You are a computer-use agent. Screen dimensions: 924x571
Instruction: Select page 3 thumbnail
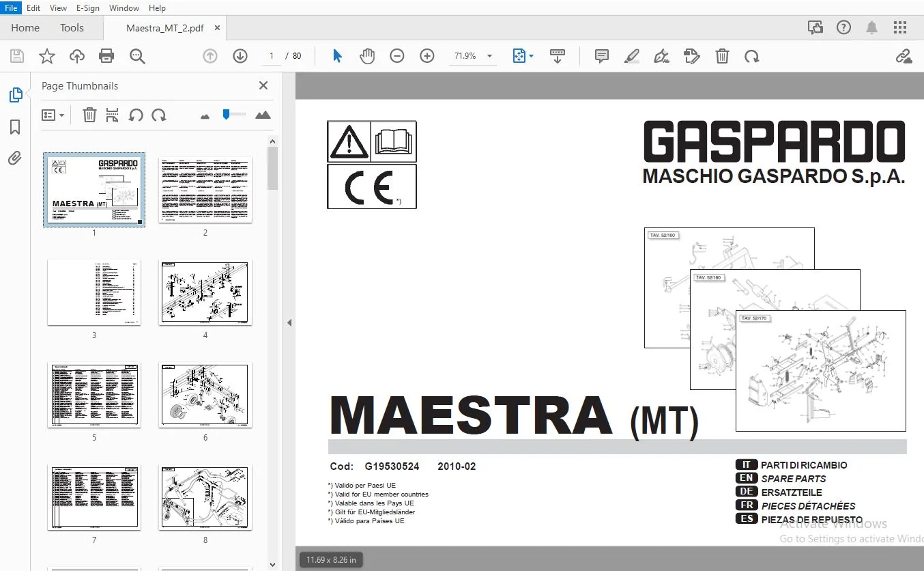click(94, 292)
